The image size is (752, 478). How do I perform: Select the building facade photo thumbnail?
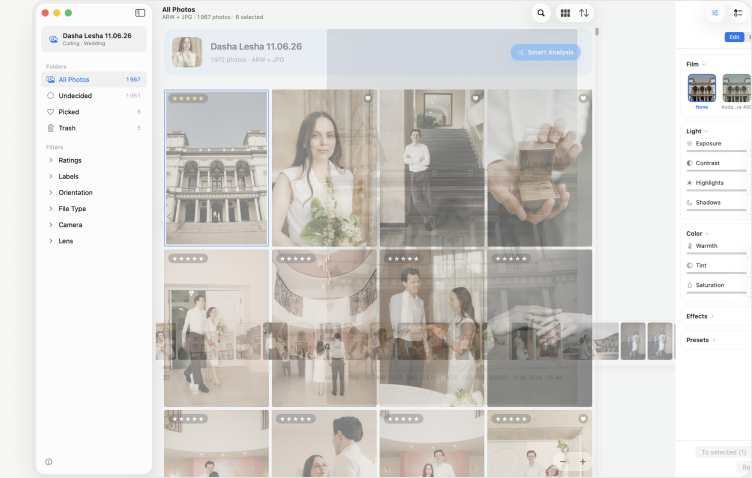coord(216,168)
